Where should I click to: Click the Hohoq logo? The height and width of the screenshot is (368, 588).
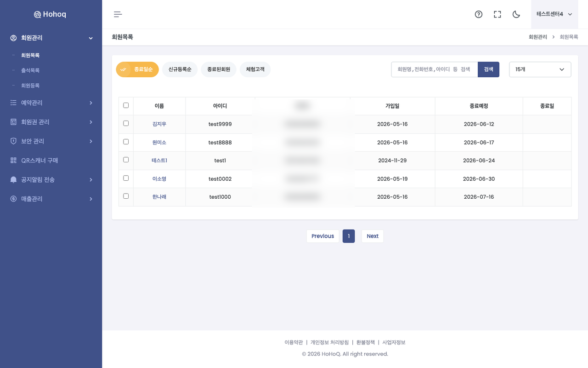point(50,14)
